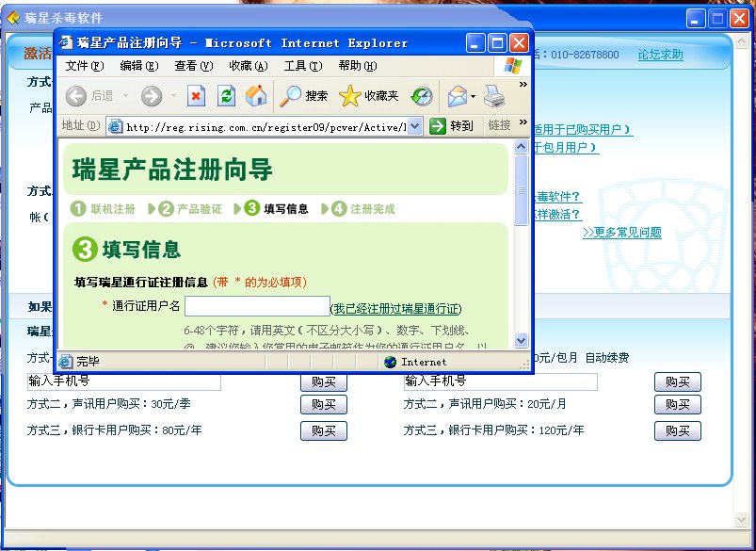Refresh the page with green arrows icon
Screen dimensions: 756x551
click(x=226, y=96)
